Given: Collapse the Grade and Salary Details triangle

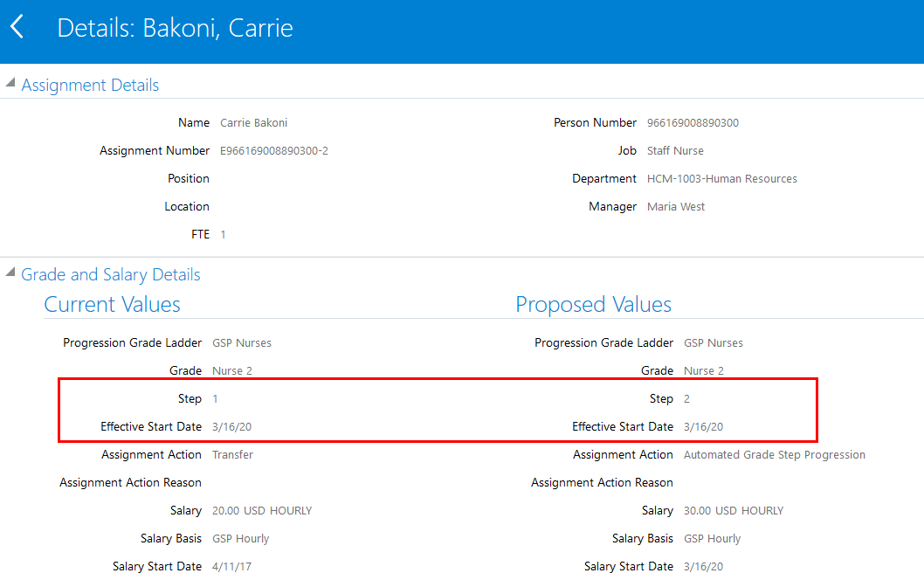Looking at the screenshot, I should tap(10, 273).
